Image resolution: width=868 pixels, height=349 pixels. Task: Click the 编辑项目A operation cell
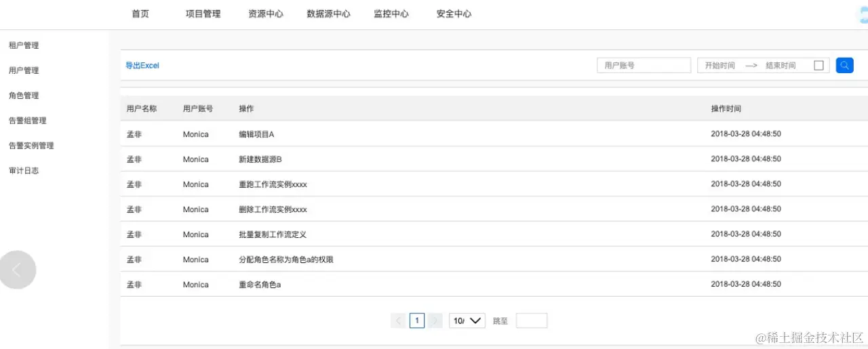pos(256,134)
